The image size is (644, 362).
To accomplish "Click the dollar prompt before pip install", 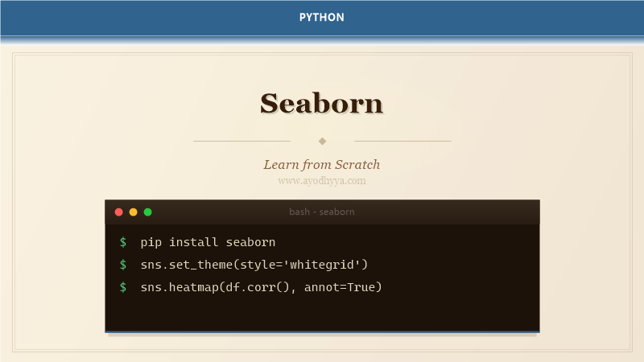I will click(x=123, y=242).
